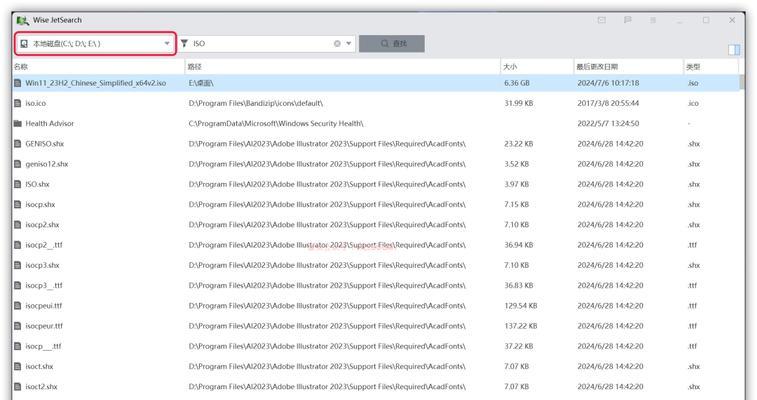Click the 6.36 GB size cell
This screenshot has height=400, width=757.
click(x=517, y=83)
